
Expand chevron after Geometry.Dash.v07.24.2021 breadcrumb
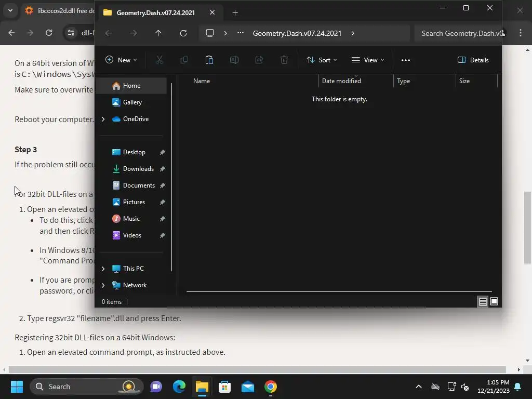[x=353, y=33]
